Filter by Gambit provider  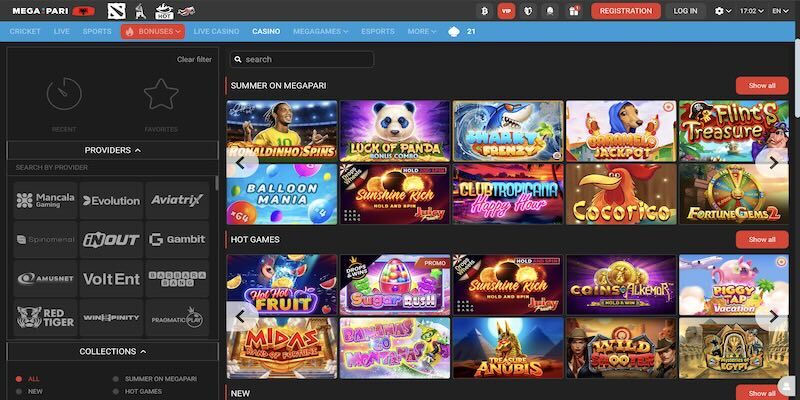(x=177, y=239)
